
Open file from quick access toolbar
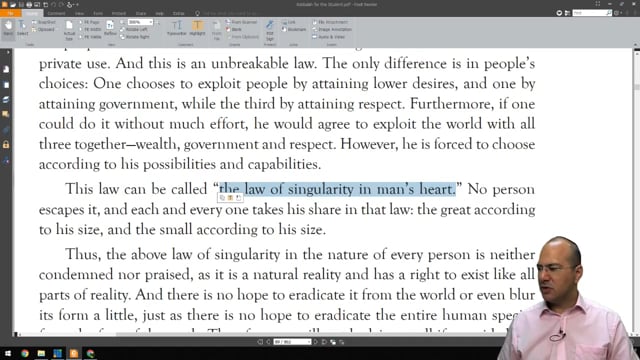point(13,4)
